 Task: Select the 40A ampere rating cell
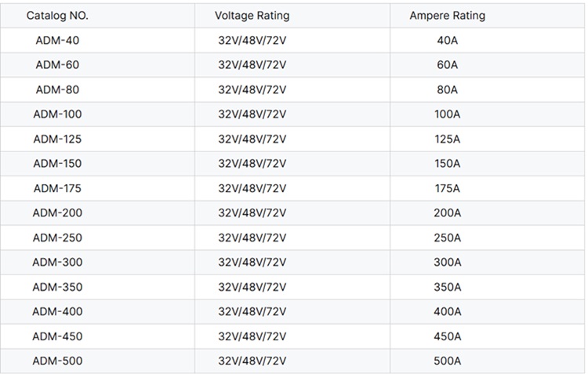pyautogui.click(x=447, y=40)
